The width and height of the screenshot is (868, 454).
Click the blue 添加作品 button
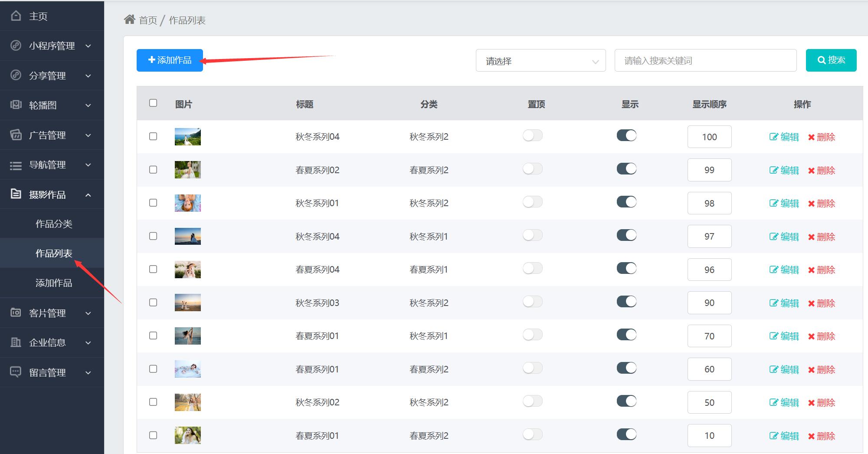[x=170, y=60]
